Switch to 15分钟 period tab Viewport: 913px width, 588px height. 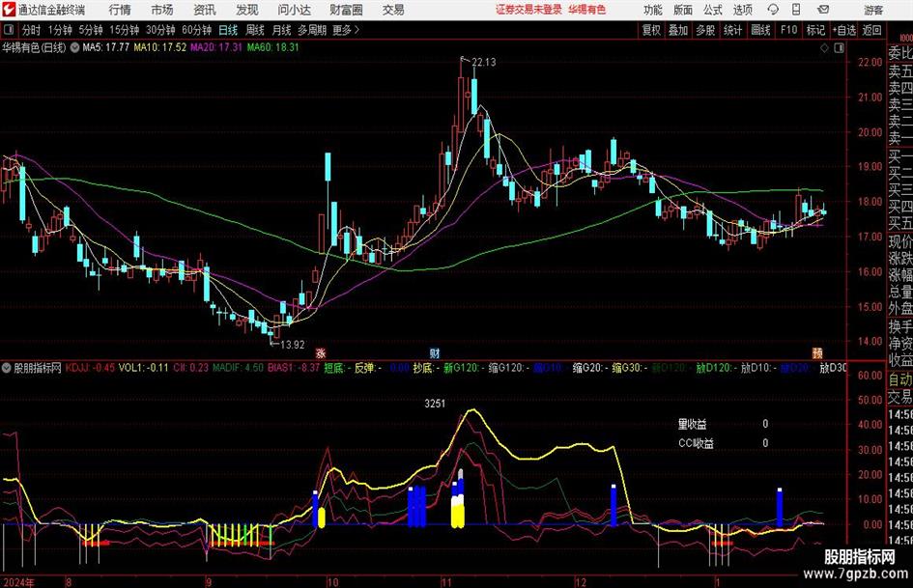pyautogui.click(x=125, y=30)
